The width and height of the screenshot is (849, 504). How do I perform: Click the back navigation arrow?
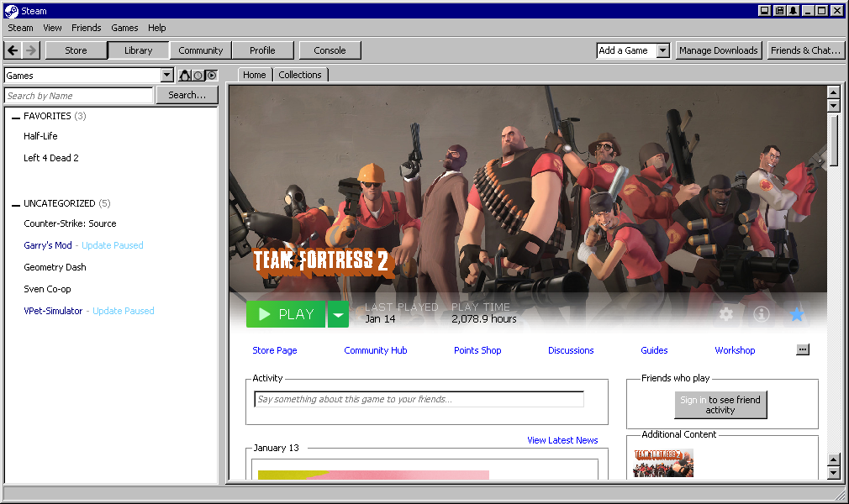(13, 50)
